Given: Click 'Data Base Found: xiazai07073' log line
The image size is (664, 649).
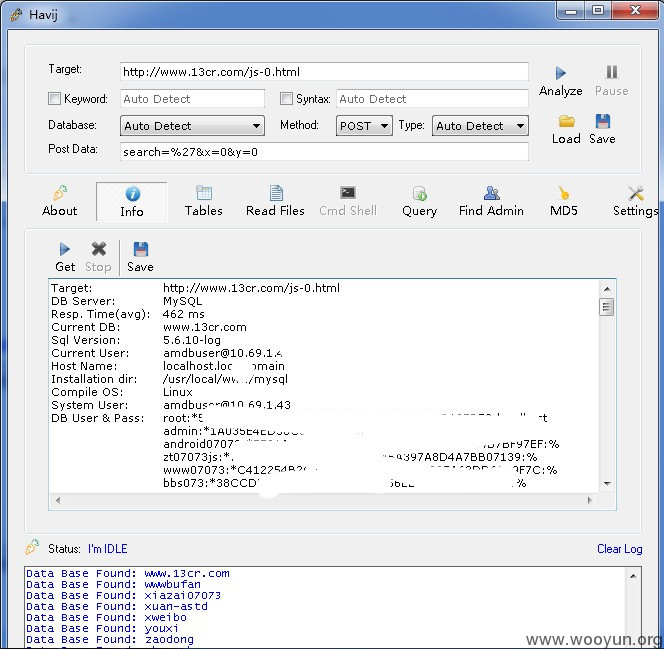Looking at the screenshot, I should tap(124, 595).
